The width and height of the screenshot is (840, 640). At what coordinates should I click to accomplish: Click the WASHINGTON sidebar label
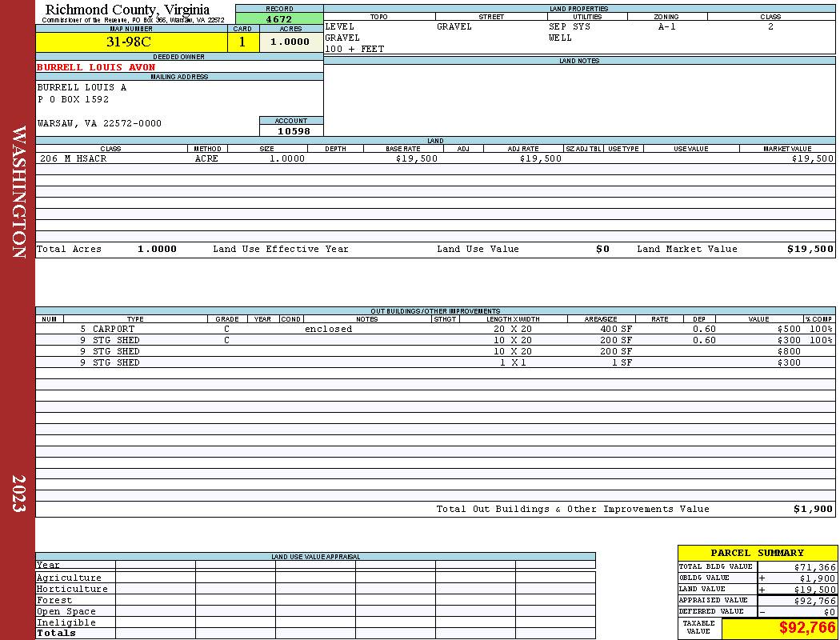tap(18, 192)
